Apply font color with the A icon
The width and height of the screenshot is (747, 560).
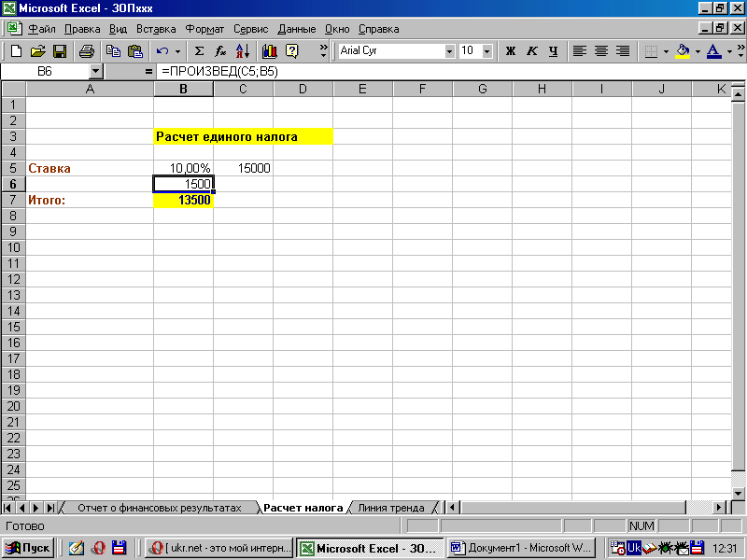(713, 51)
